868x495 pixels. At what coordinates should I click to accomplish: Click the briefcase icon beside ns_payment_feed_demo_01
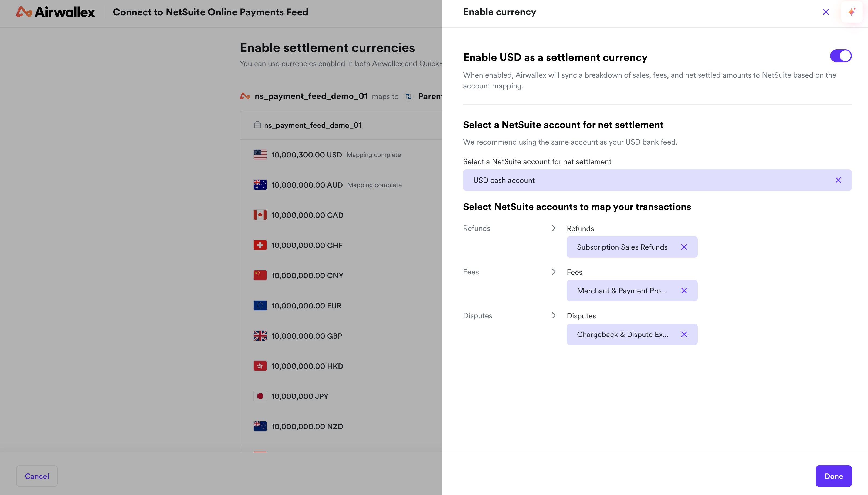(x=257, y=125)
